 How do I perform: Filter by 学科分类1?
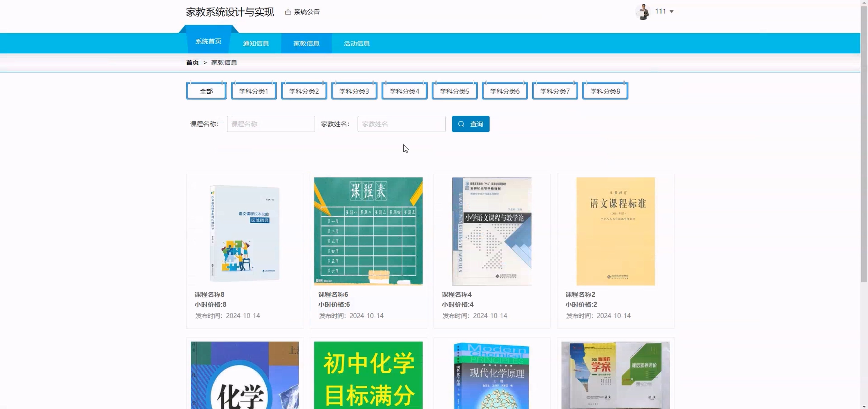253,91
